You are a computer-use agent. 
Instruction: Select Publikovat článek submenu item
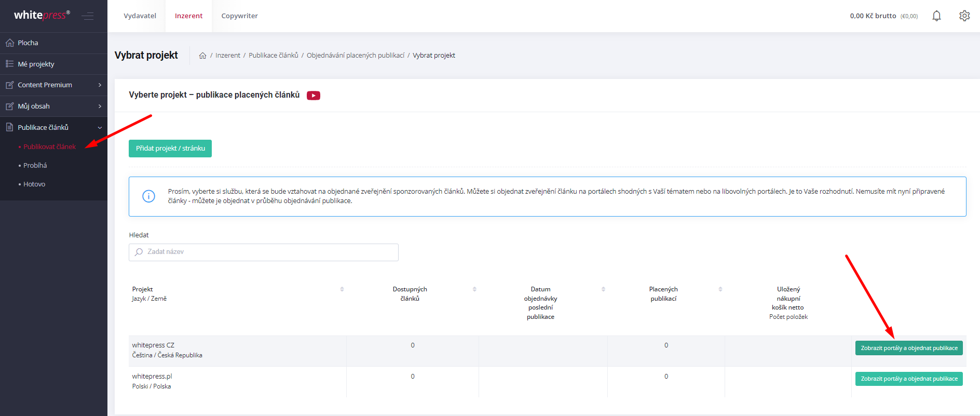pyautogui.click(x=49, y=147)
